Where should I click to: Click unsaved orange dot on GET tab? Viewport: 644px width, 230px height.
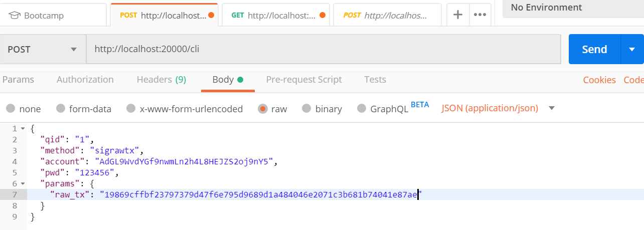pos(322,15)
